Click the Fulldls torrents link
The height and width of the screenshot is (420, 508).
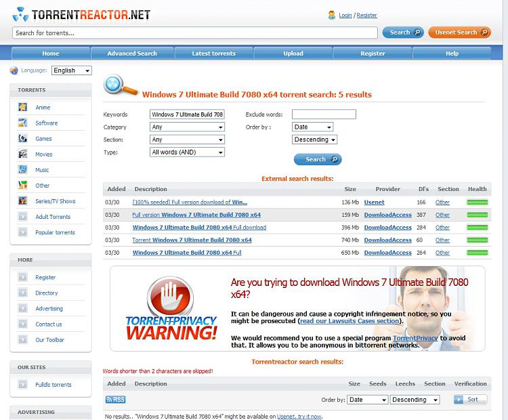(54, 385)
